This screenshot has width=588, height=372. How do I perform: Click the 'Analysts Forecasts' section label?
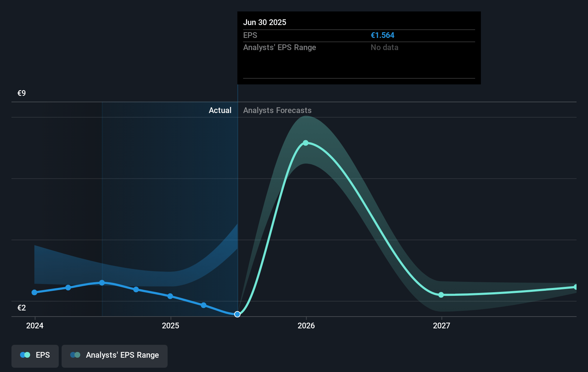pyautogui.click(x=277, y=111)
